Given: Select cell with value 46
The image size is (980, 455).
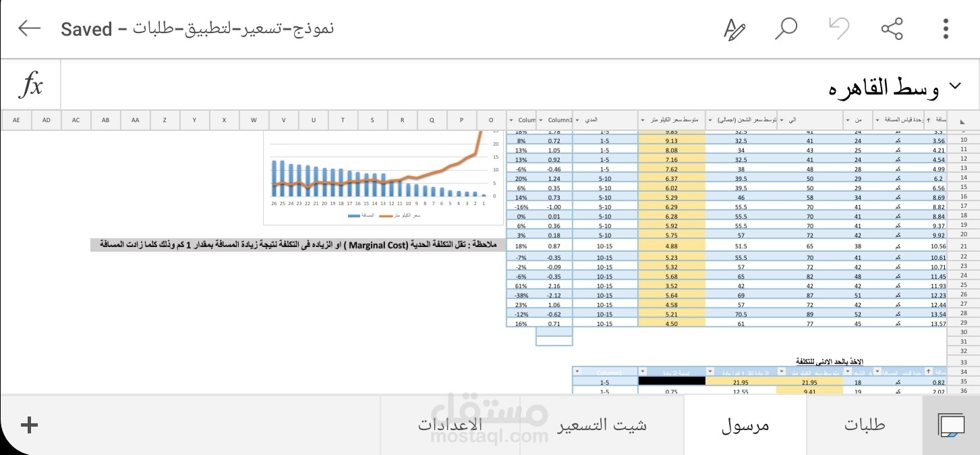Looking at the screenshot, I should point(741,197).
